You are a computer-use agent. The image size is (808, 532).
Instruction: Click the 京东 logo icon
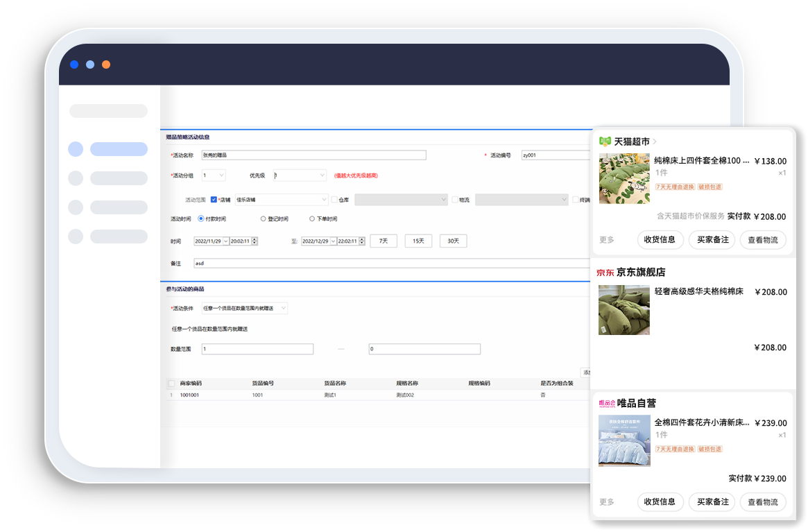[605, 273]
